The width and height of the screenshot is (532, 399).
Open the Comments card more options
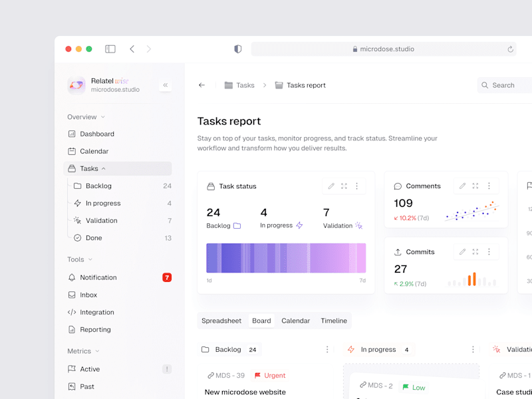pos(489,186)
